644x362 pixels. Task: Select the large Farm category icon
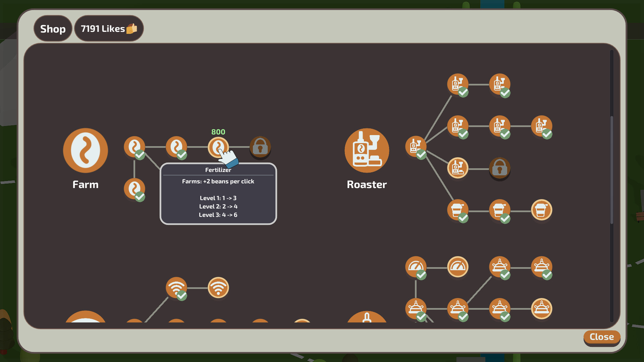pyautogui.click(x=86, y=151)
